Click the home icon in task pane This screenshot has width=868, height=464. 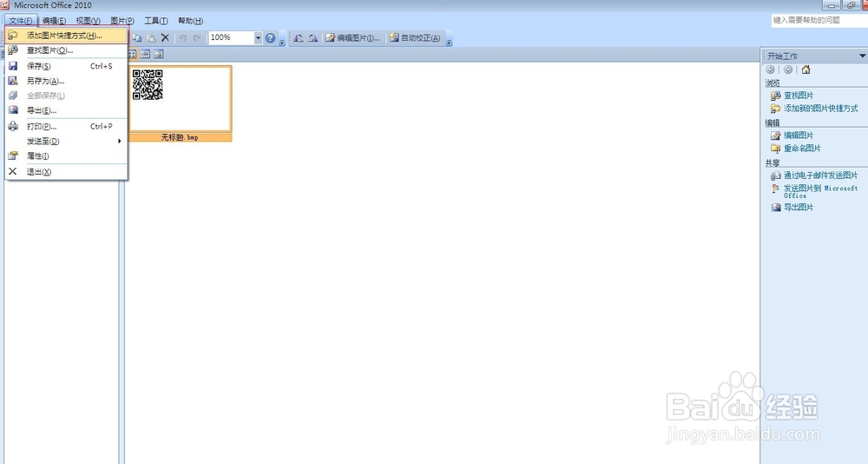coord(806,70)
